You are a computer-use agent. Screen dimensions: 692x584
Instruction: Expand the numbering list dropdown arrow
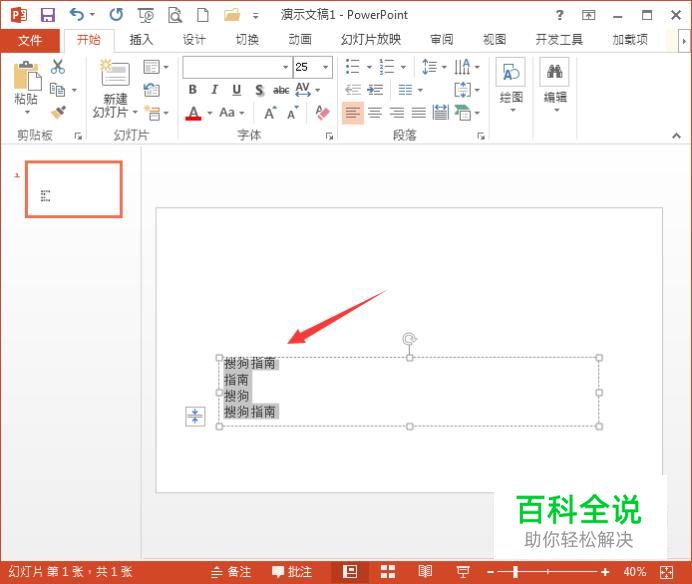403,67
